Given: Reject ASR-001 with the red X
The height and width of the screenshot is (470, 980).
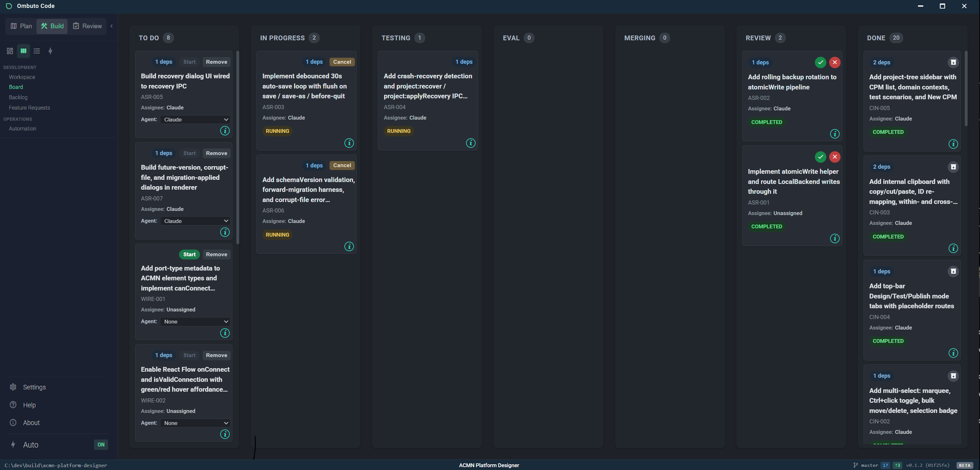Looking at the screenshot, I should 835,157.
